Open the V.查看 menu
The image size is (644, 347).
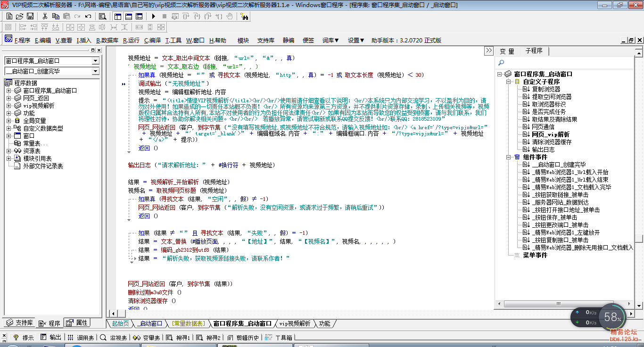click(64, 41)
